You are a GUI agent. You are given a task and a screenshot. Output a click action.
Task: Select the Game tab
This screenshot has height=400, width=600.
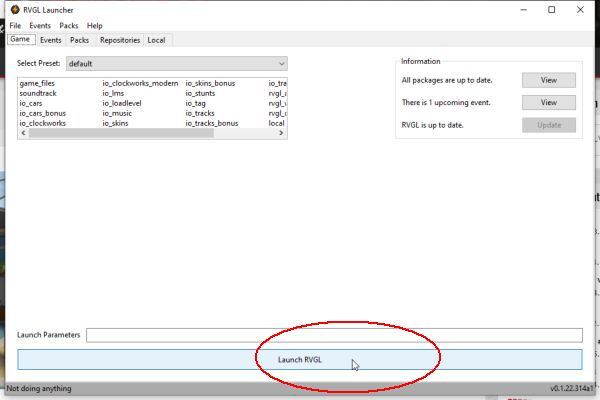click(x=20, y=39)
